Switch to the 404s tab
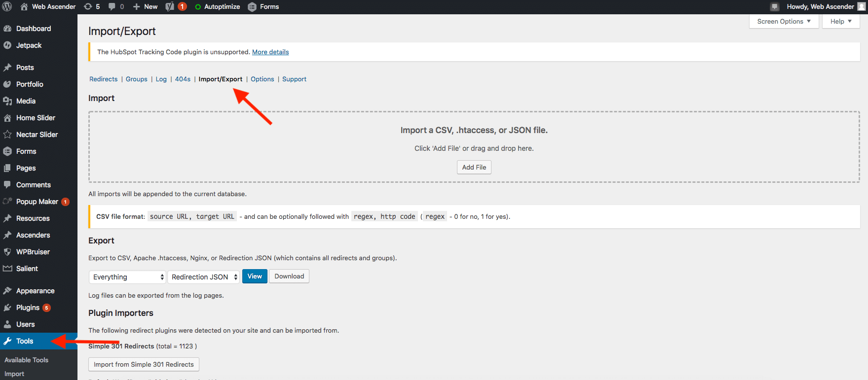Viewport: 868px width, 380px height. pyautogui.click(x=183, y=79)
